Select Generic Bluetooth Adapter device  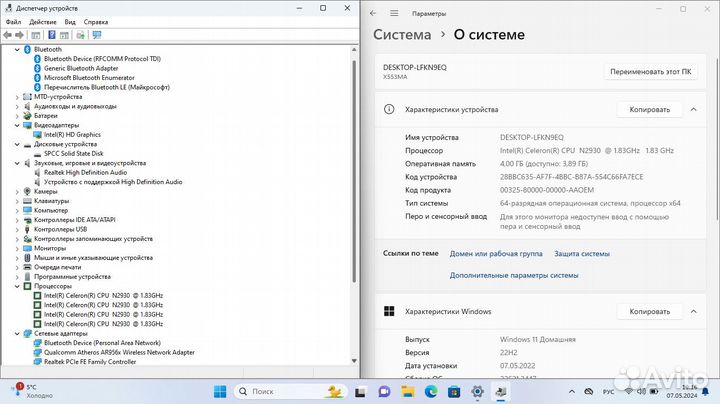81,68
